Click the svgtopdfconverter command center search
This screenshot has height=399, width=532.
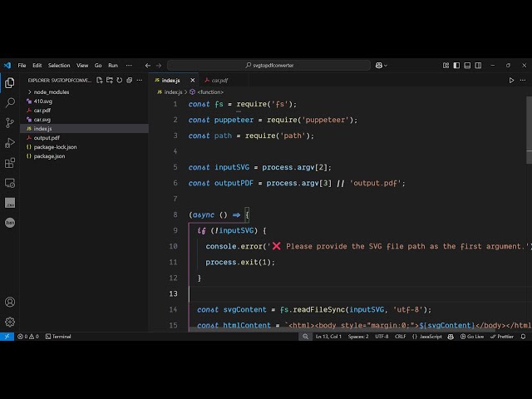(268, 65)
